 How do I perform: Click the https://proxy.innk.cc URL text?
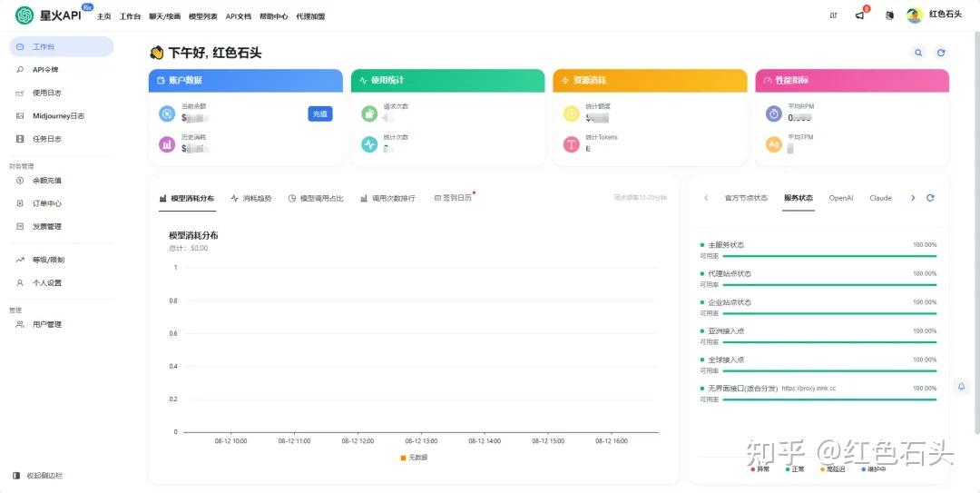[x=808, y=389]
